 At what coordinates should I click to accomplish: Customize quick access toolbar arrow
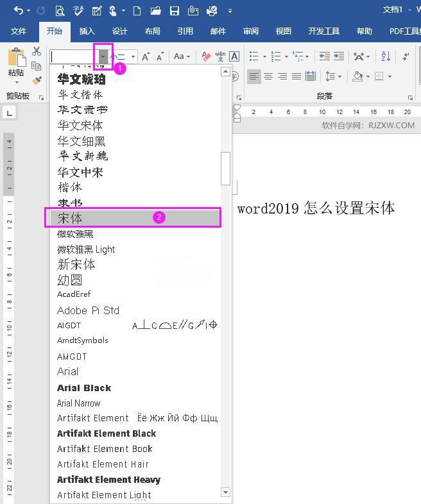(x=230, y=11)
